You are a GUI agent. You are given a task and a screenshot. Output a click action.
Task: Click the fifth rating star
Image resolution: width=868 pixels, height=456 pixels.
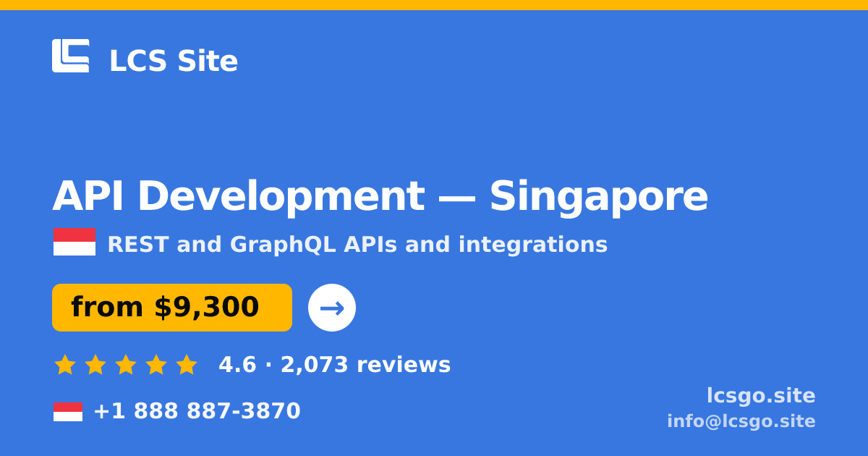(x=187, y=364)
